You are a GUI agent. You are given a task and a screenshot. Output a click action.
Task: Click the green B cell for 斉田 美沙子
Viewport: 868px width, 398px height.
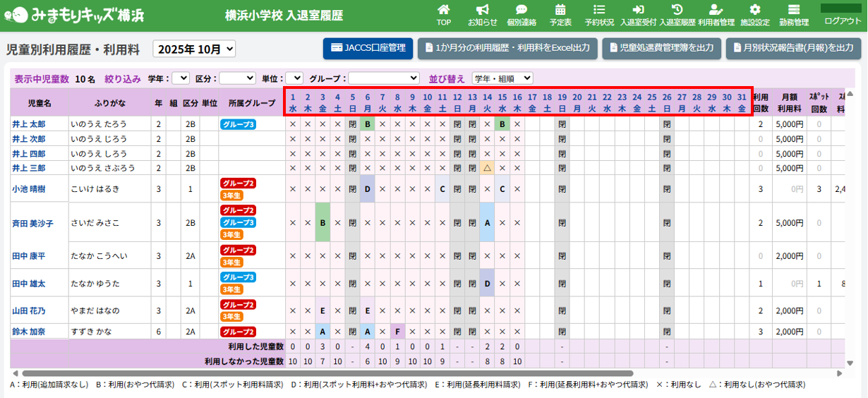pyautogui.click(x=322, y=223)
